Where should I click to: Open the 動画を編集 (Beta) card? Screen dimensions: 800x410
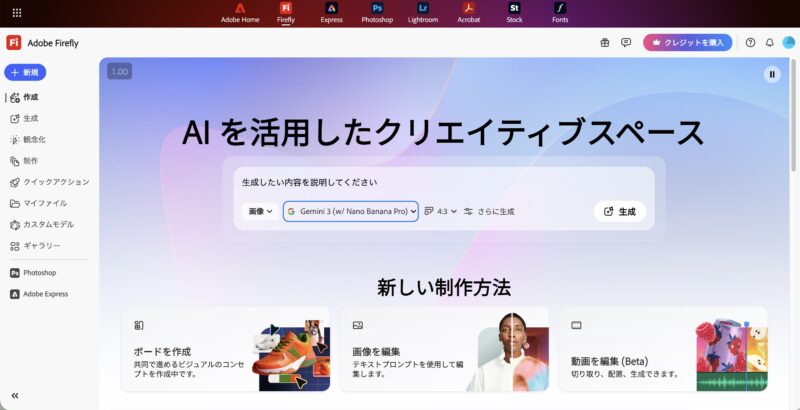click(663, 349)
